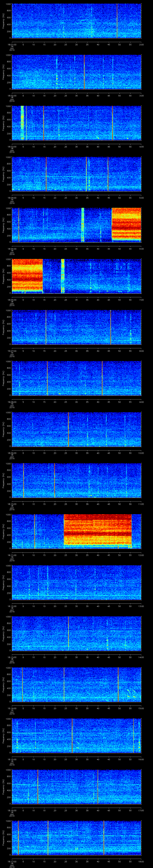
Task: Click the '3:00' end time label
Action: (141, 96)
